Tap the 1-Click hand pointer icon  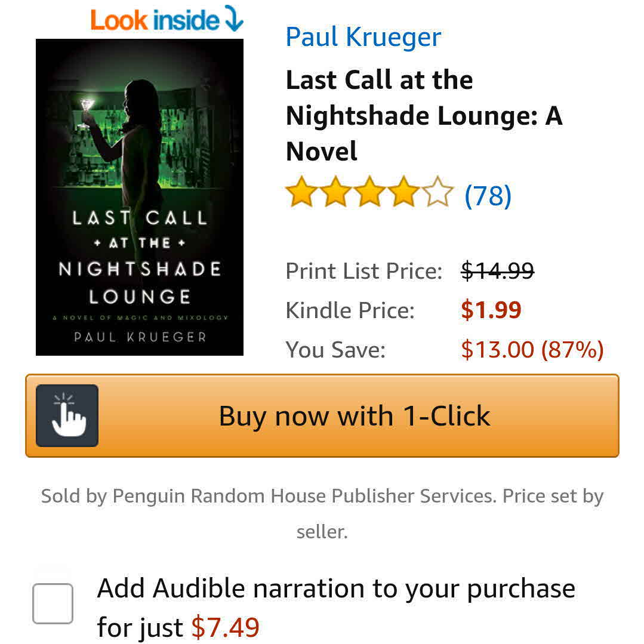(x=67, y=415)
